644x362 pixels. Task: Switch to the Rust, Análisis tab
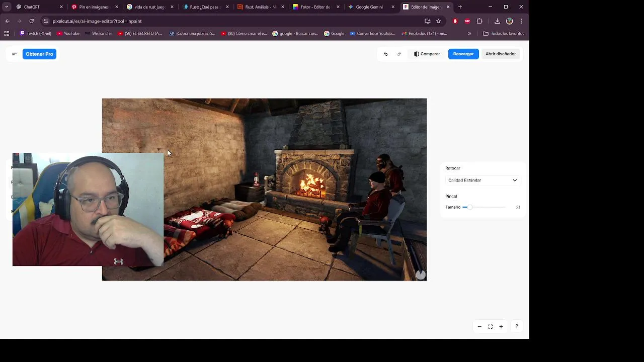260,7
